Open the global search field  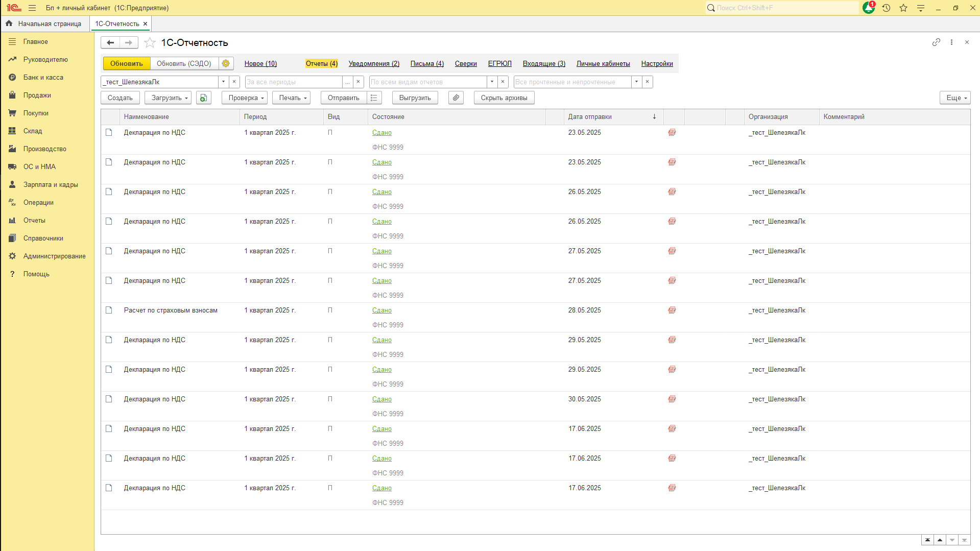(x=782, y=8)
